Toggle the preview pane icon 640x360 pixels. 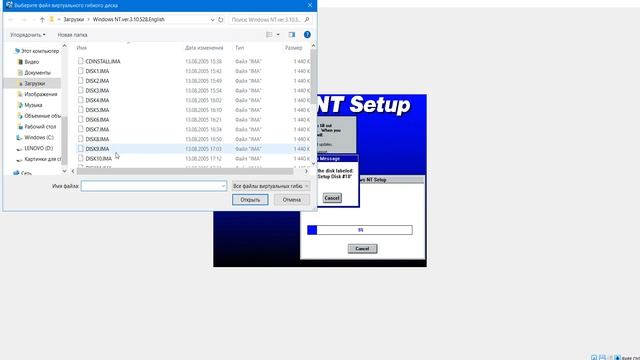[x=291, y=35]
